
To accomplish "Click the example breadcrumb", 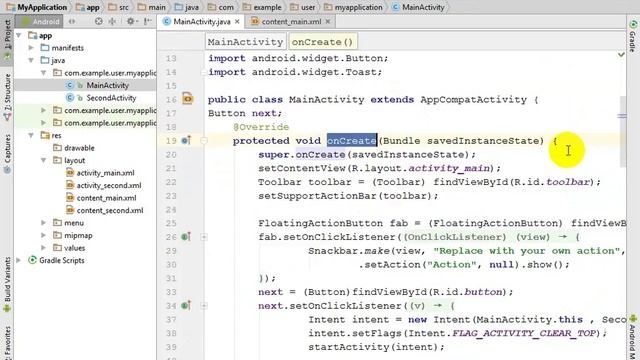I will click(262, 7).
